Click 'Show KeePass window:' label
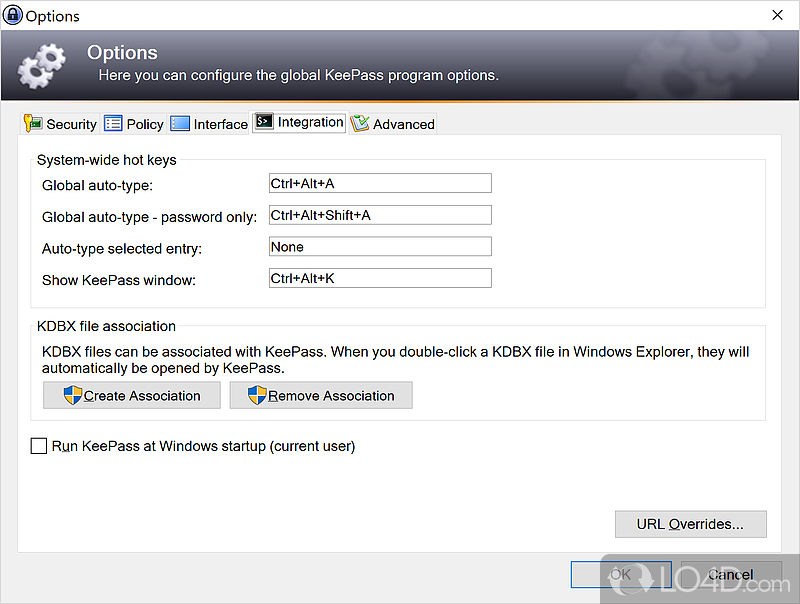 pyautogui.click(x=119, y=280)
